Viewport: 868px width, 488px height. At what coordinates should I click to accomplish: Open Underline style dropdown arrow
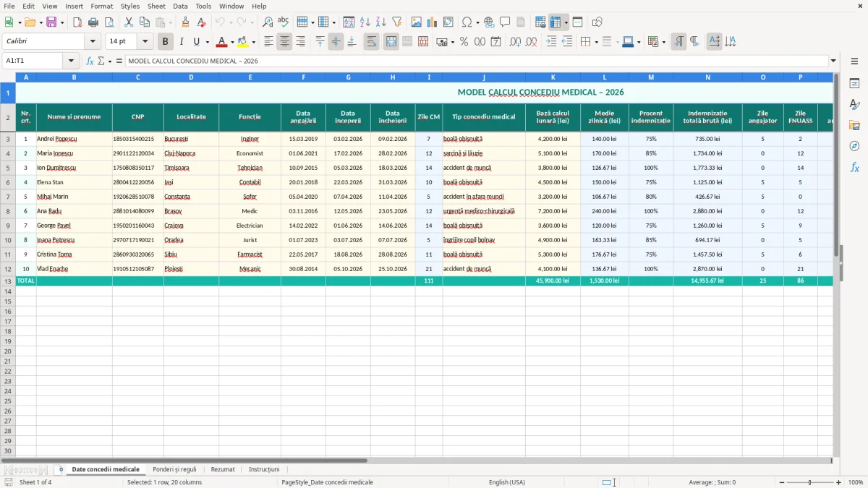[x=207, y=42]
